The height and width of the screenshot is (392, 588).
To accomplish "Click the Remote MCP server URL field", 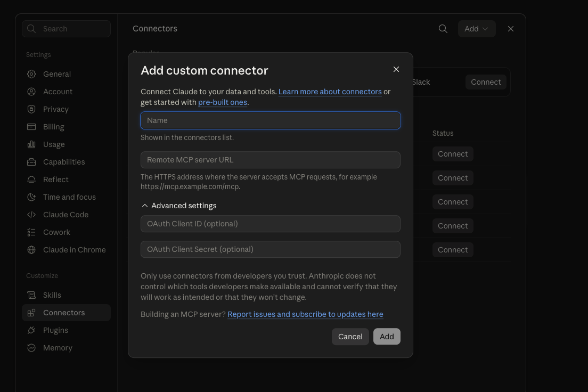I will pos(271,160).
